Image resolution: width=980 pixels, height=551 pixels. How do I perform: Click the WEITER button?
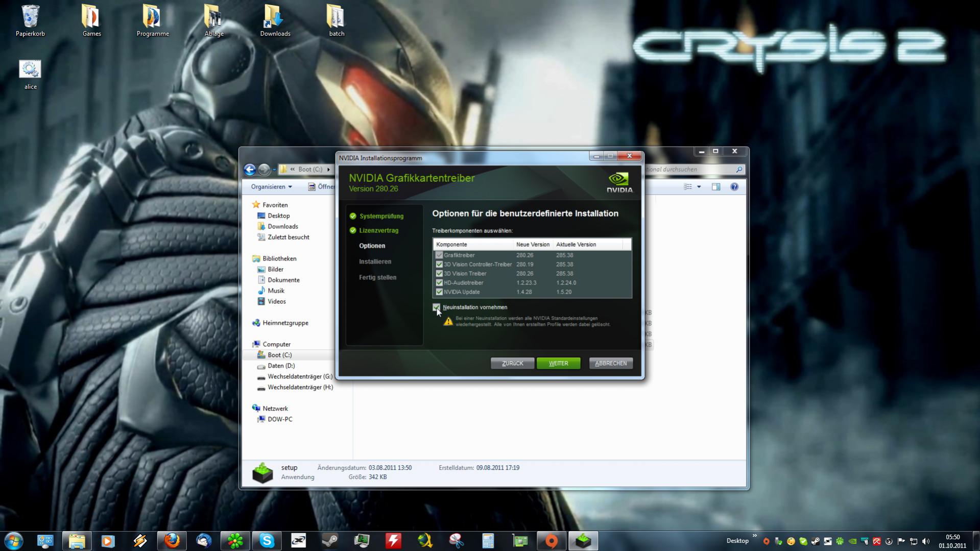click(558, 363)
